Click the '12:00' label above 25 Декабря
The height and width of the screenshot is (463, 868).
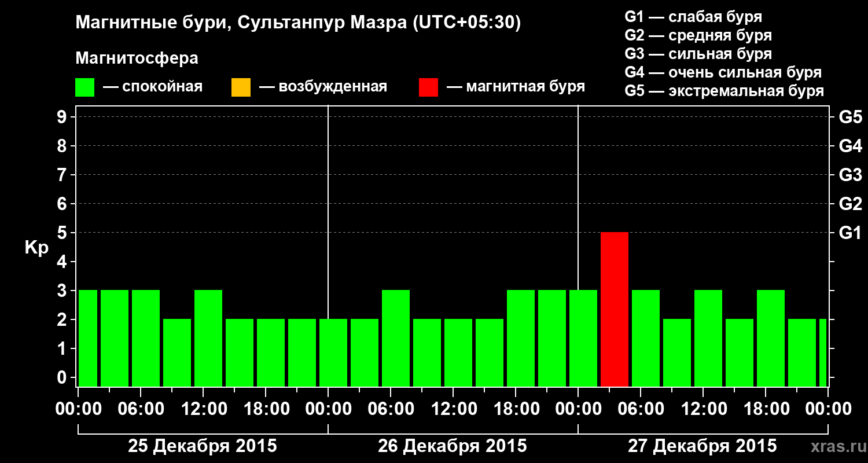pyautogui.click(x=203, y=409)
